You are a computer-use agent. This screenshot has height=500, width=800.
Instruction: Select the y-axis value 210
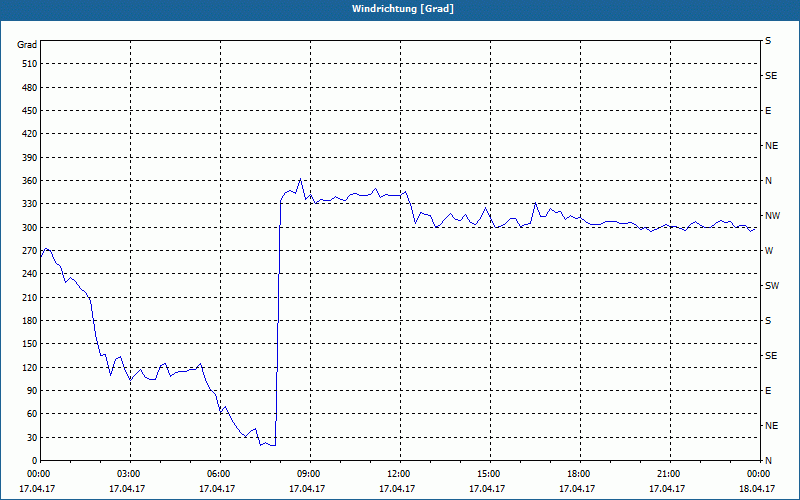(x=30, y=297)
